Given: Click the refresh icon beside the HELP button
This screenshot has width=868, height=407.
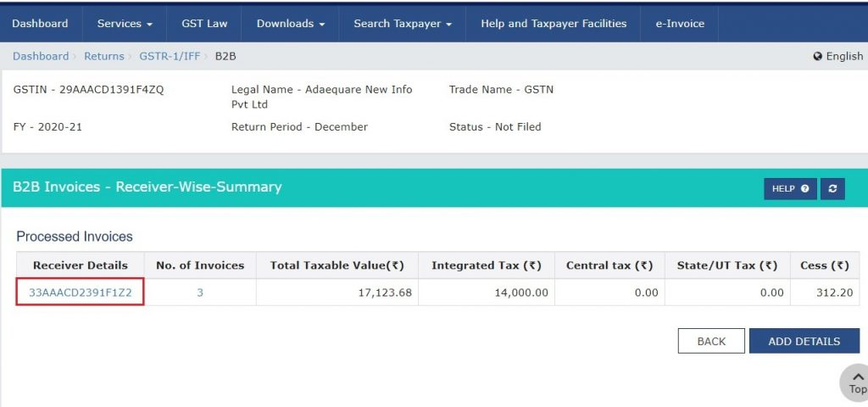Looking at the screenshot, I should tap(832, 189).
